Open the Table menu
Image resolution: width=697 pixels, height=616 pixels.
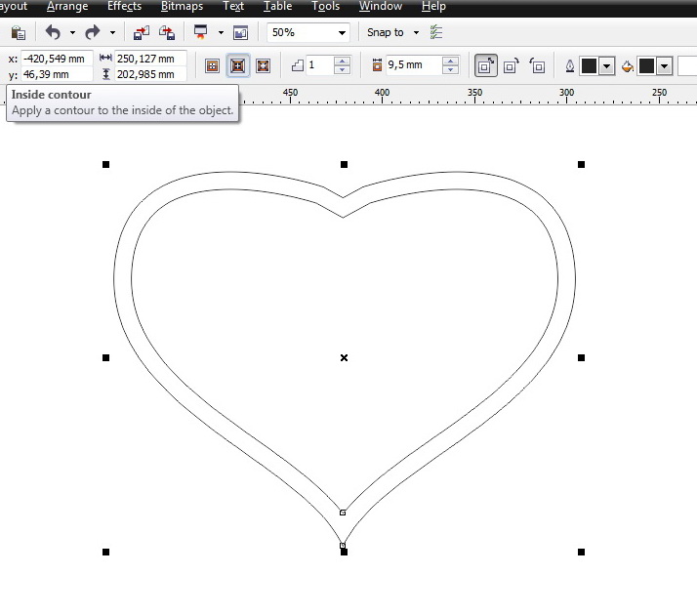tap(278, 6)
